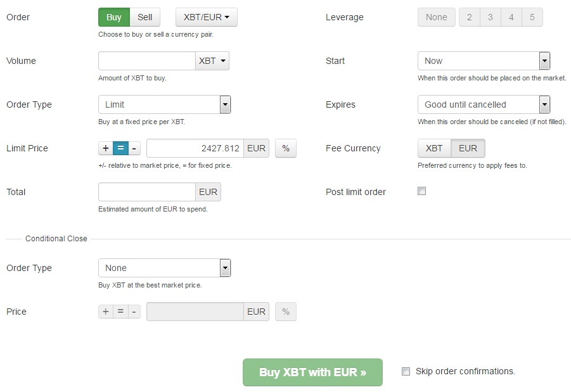Click the minus sign beside Limit Price
The image size is (571, 392).
[x=134, y=148]
